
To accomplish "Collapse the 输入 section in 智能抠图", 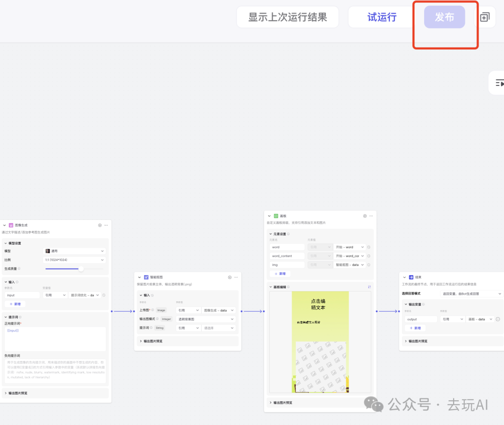I will (x=141, y=295).
